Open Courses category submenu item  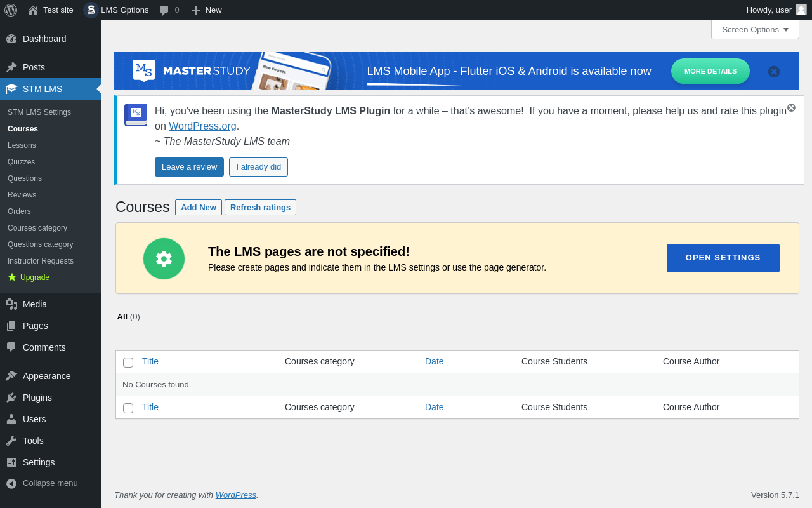(x=37, y=228)
